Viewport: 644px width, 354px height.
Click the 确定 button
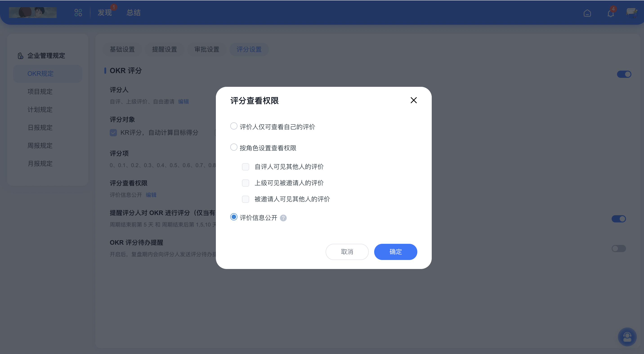coord(396,252)
